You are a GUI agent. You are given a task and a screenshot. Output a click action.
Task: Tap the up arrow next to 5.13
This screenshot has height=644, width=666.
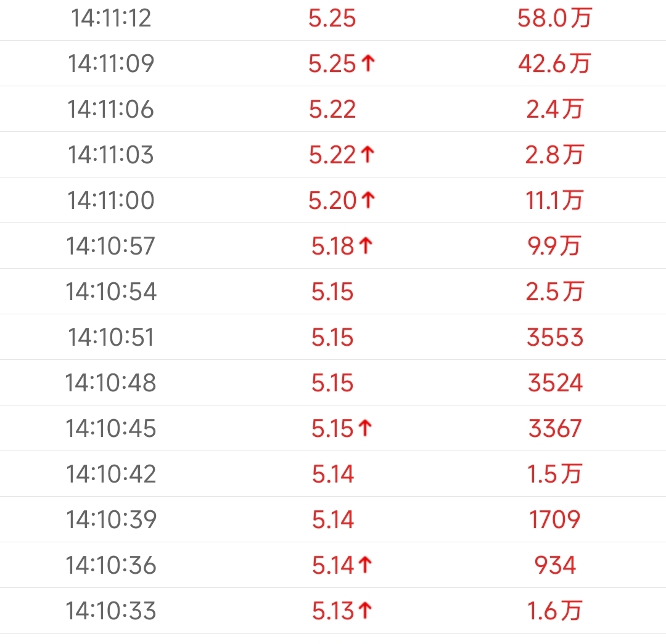point(365,611)
